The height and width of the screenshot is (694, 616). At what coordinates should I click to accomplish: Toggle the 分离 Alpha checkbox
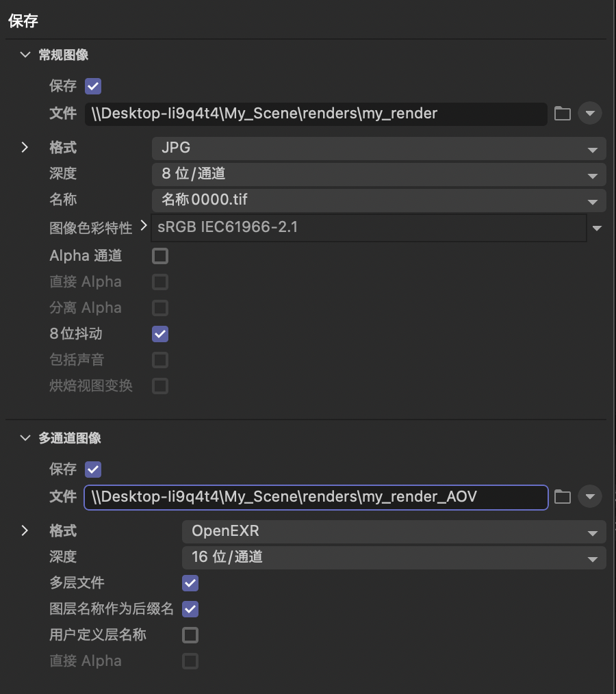[160, 308]
